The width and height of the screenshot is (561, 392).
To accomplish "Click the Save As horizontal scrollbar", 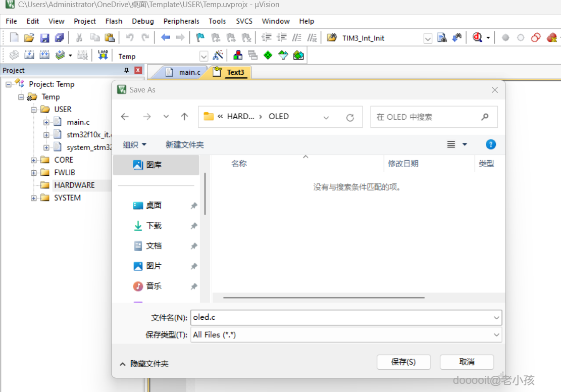I will tap(324, 298).
